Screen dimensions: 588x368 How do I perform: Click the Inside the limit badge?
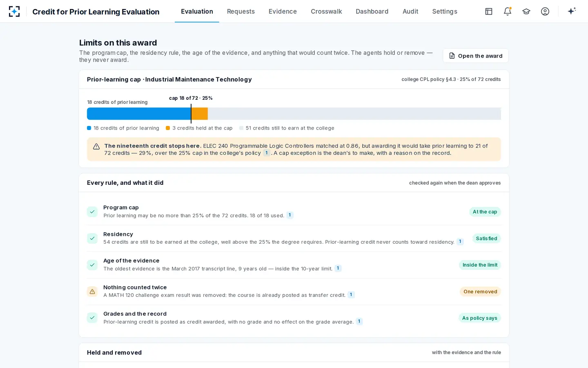480,265
